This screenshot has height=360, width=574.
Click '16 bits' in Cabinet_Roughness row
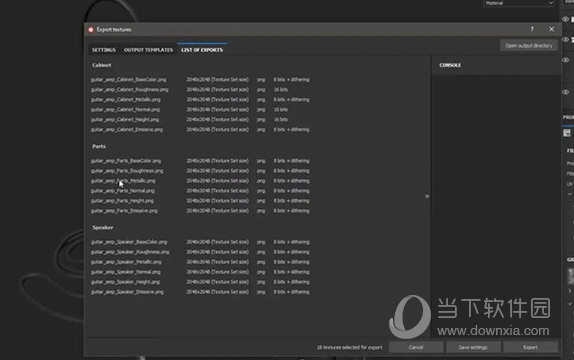click(280, 89)
